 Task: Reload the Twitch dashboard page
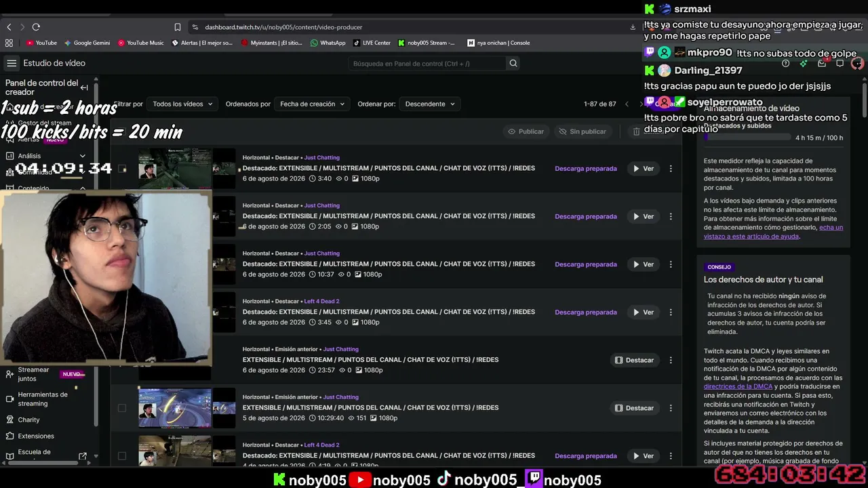tap(36, 27)
